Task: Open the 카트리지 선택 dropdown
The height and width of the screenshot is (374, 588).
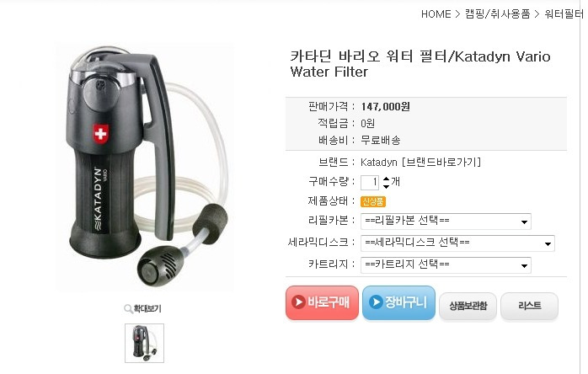Action: tap(446, 265)
